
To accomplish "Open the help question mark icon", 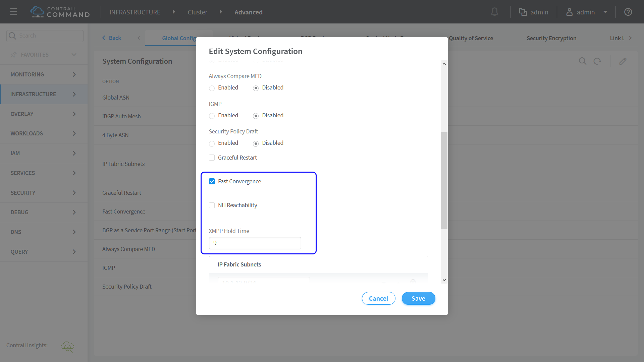I will point(628,12).
